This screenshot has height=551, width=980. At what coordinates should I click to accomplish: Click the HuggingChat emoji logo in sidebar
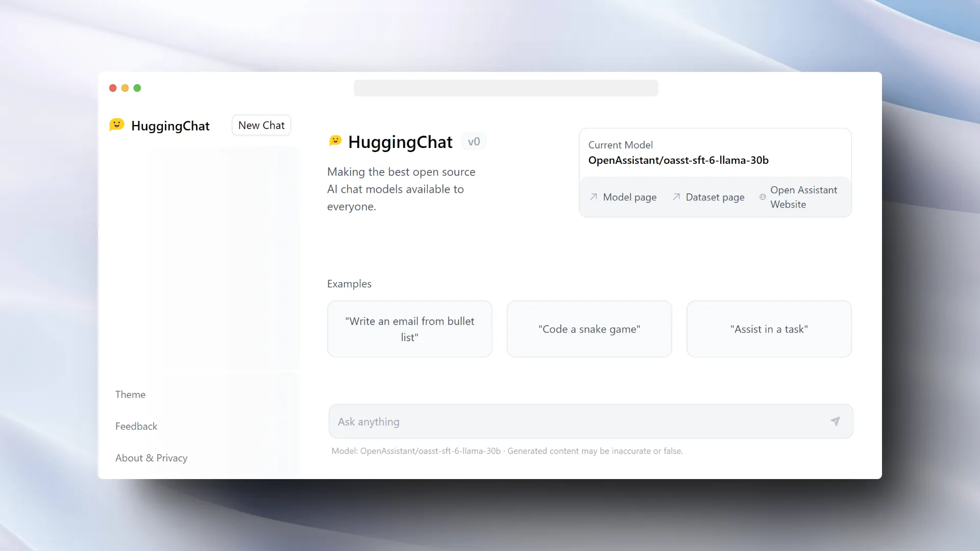(x=117, y=125)
